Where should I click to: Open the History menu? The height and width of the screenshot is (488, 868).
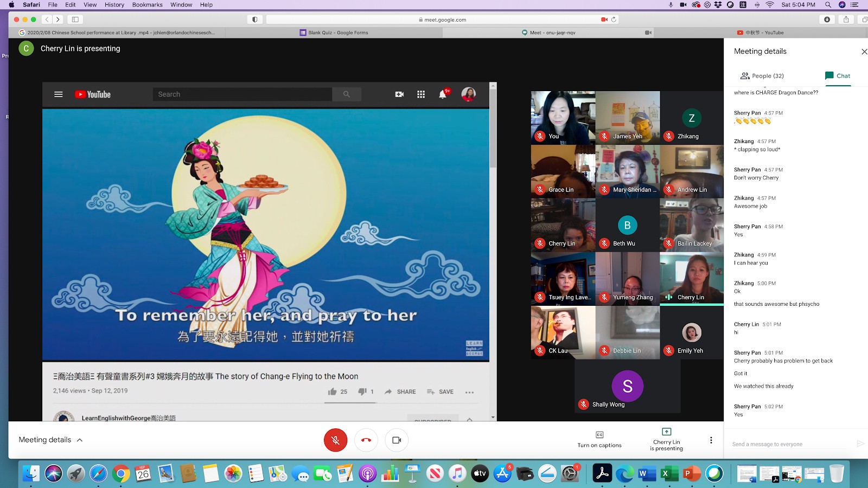click(114, 5)
